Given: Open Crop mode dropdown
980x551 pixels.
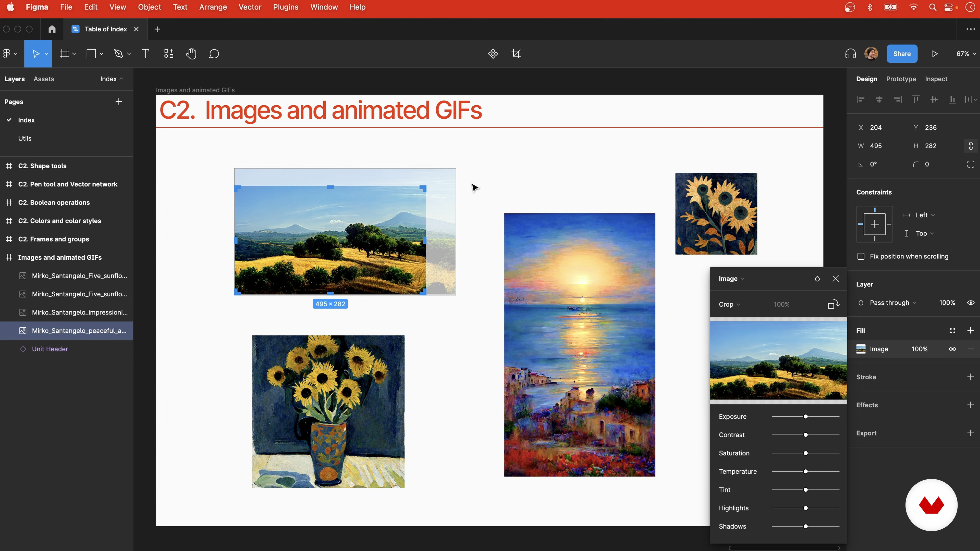Looking at the screenshot, I should point(729,304).
